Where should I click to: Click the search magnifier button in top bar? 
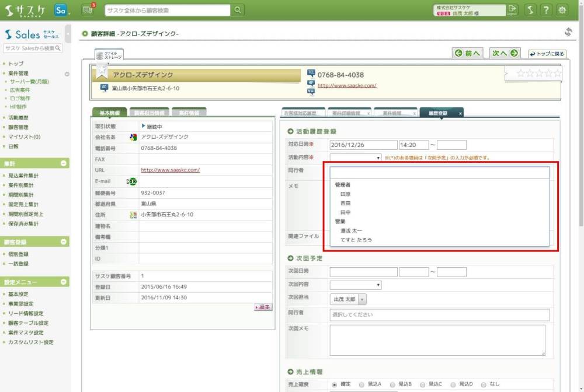[x=238, y=10]
